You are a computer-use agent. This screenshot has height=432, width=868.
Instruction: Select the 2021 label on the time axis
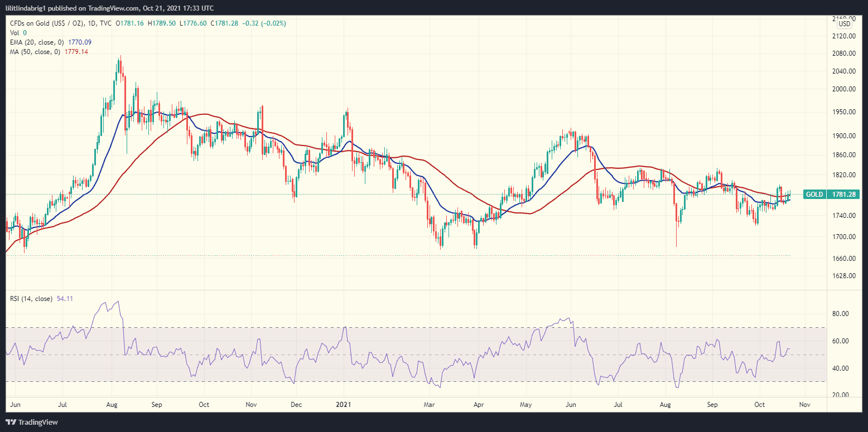344,404
